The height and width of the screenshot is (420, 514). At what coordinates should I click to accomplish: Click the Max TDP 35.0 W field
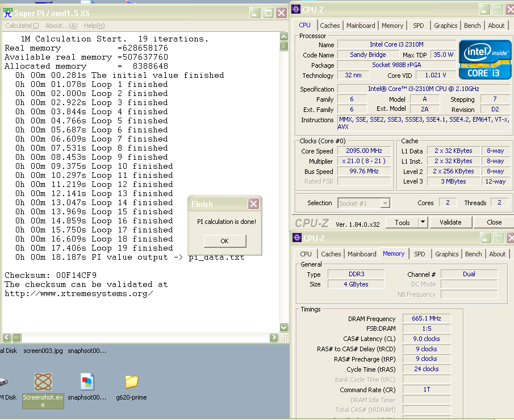(x=444, y=55)
